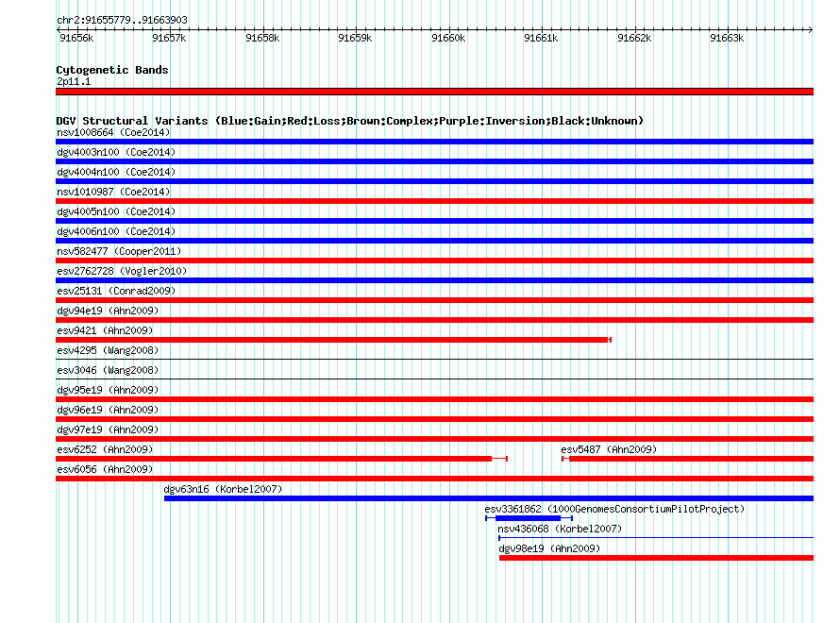Open variant dgv98e19 (Ahn2009) label
The width and height of the screenshot is (840, 623).
point(549,548)
